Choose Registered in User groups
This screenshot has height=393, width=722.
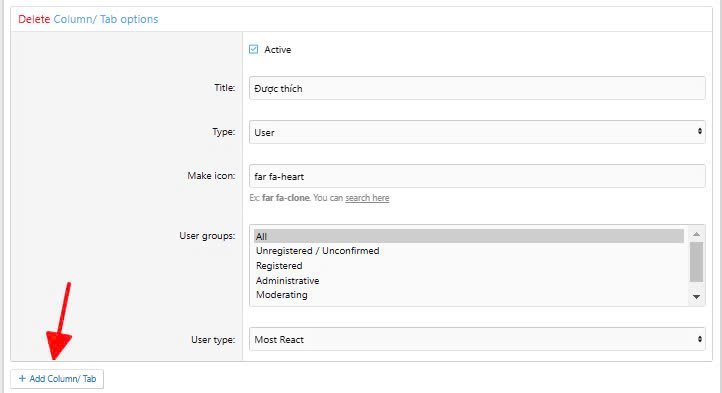pos(279,266)
